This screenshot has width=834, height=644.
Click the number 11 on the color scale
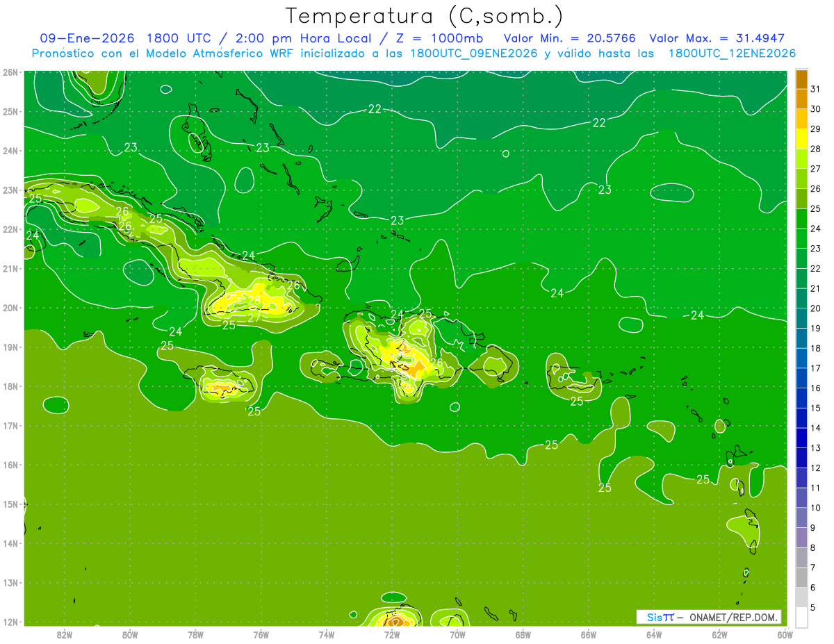(816, 488)
